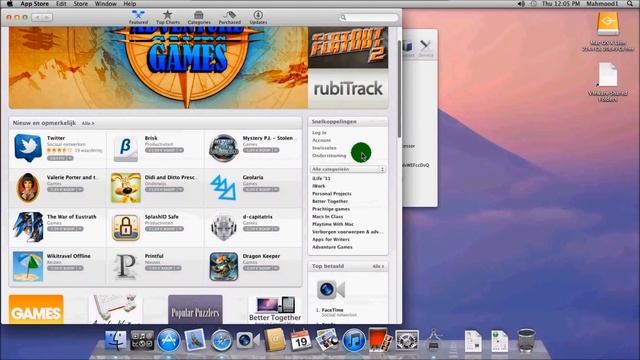Viewport: 640px width, 360px height.
Task: Click the Log in quick link
Action: tap(319, 133)
